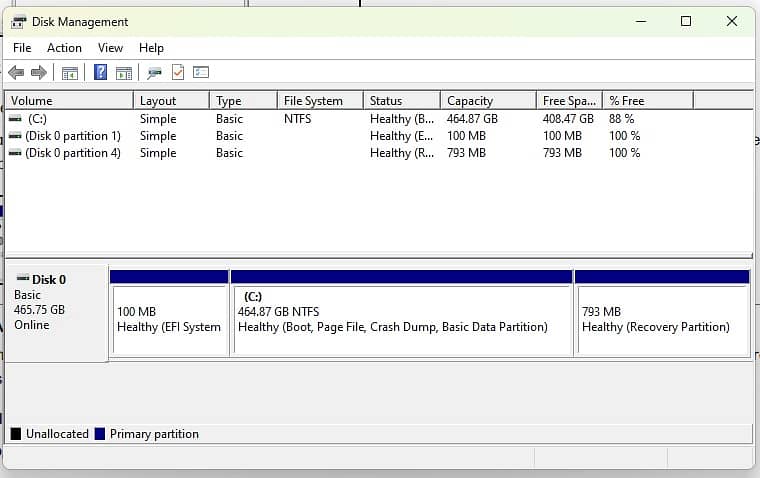Click the Forward arrow toolbar icon
Image resolution: width=760 pixels, height=478 pixels.
coord(39,72)
